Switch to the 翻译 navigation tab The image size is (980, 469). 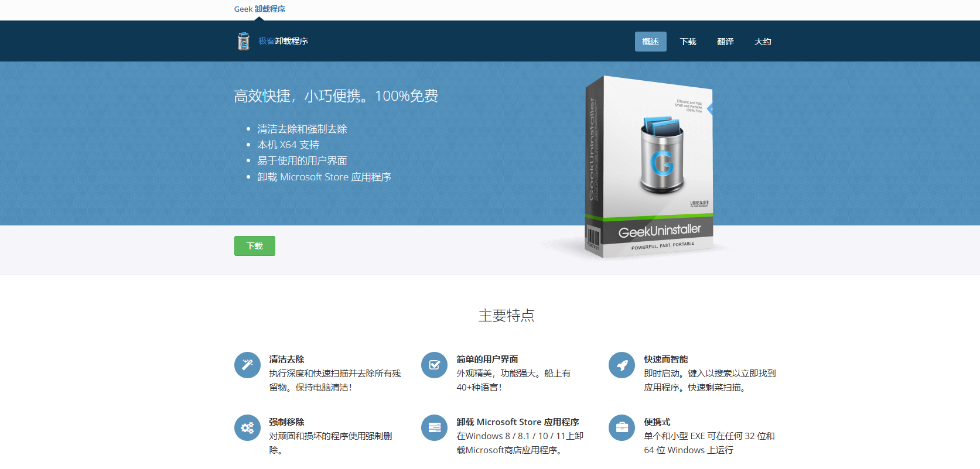point(726,42)
